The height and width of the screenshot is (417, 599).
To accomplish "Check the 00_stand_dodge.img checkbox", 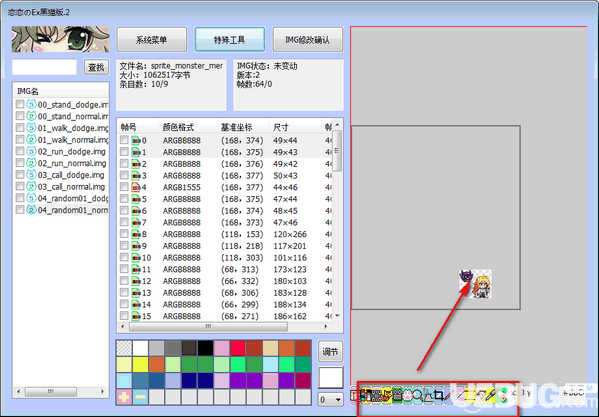I will tap(20, 104).
